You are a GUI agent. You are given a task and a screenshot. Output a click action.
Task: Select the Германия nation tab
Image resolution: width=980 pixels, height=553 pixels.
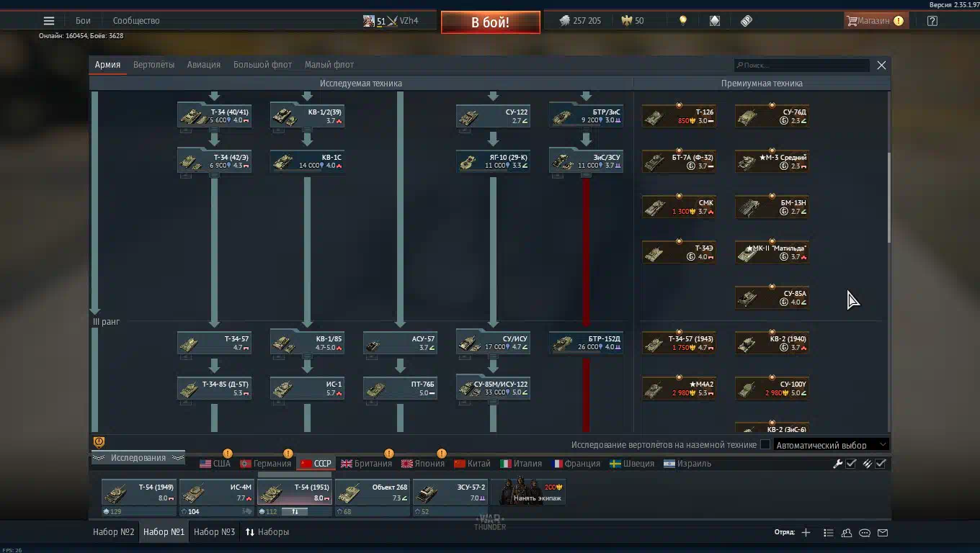pyautogui.click(x=266, y=464)
